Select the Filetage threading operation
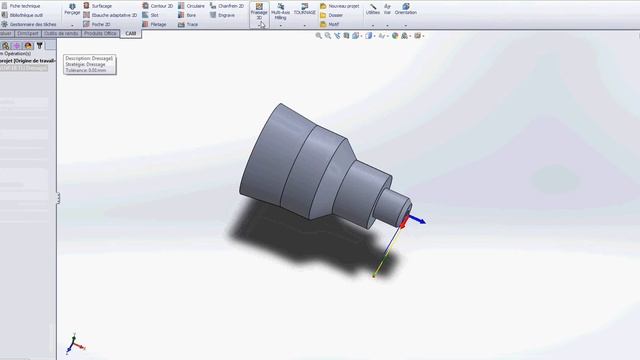The width and height of the screenshot is (640, 360). (x=154, y=24)
